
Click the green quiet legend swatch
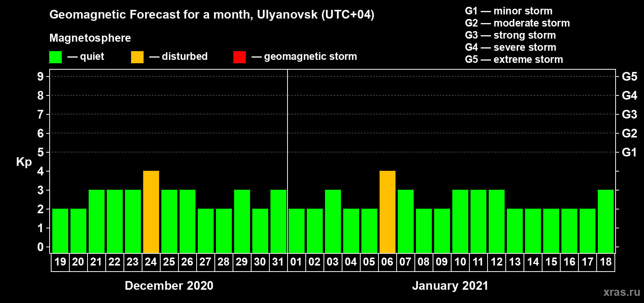coord(55,57)
